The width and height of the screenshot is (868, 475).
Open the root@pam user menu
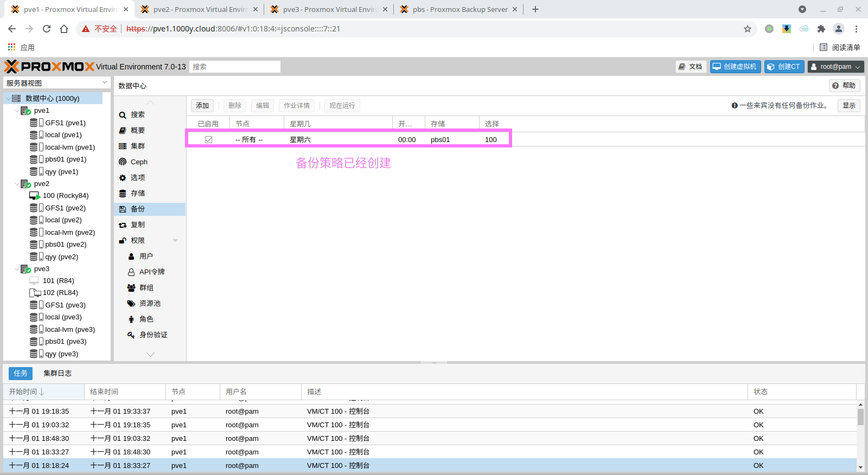click(835, 67)
